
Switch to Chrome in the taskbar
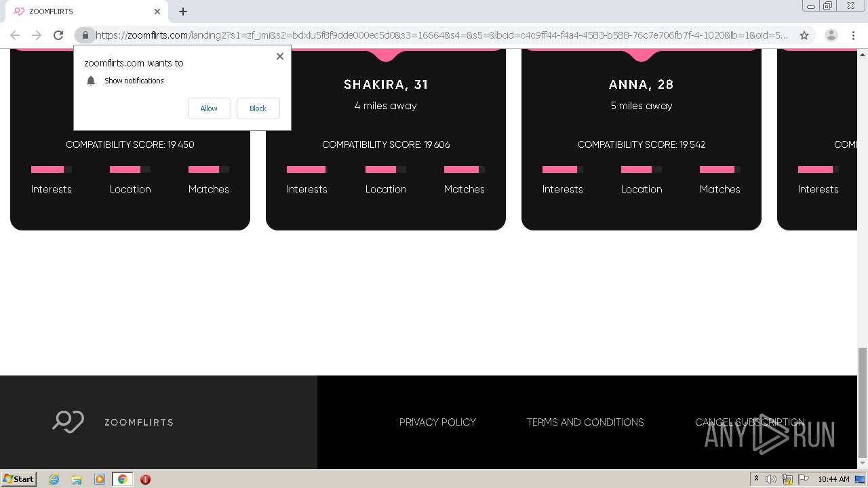tap(123, 479)
